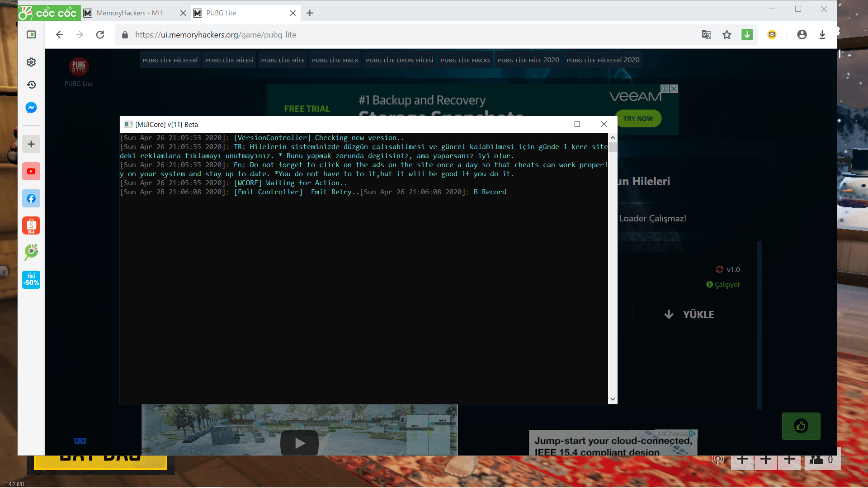Open Tiki -50% sidebar shortcut
The height and width of the screenshot is (488, 868).
31,280
